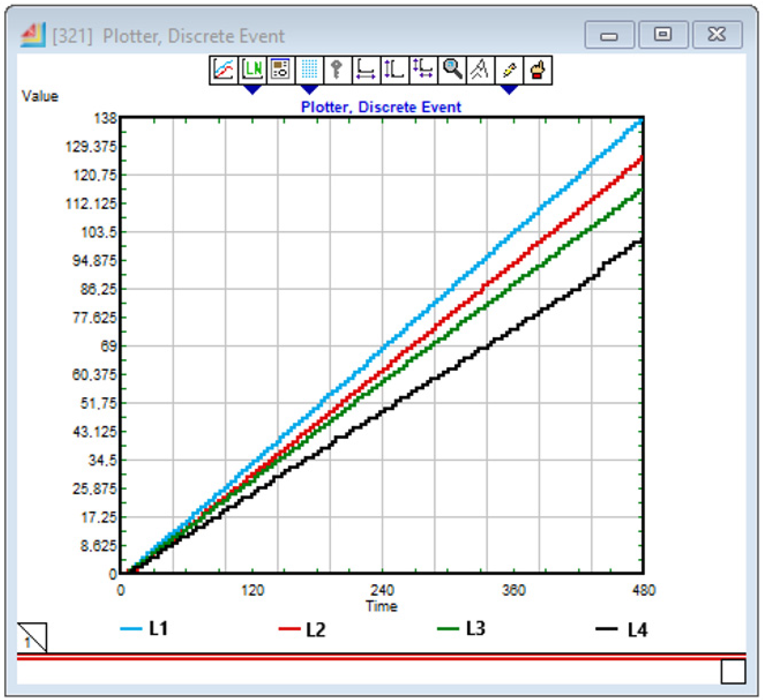Viewport: 763px width, 700px height.
Task: Click the trace properties graph icon
Action: tap(224, 70)
